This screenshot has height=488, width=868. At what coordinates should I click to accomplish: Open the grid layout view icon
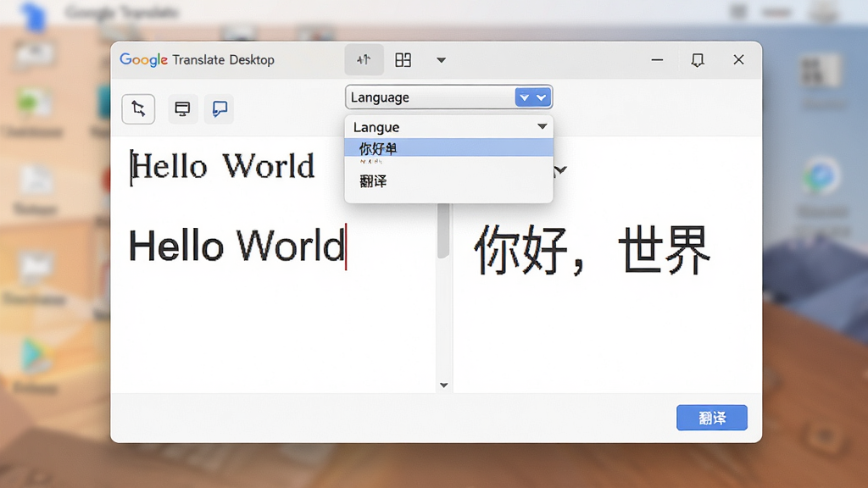[x=403, y=60]
